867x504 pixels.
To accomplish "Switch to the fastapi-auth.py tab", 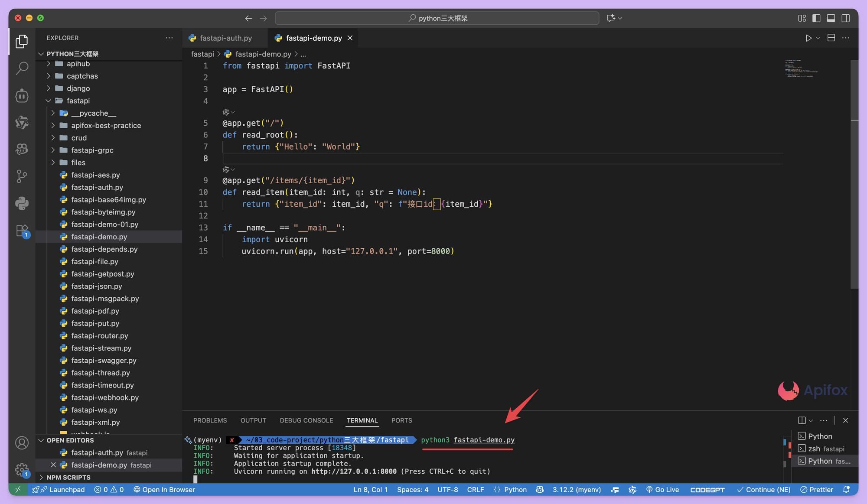I will [225, 38].
